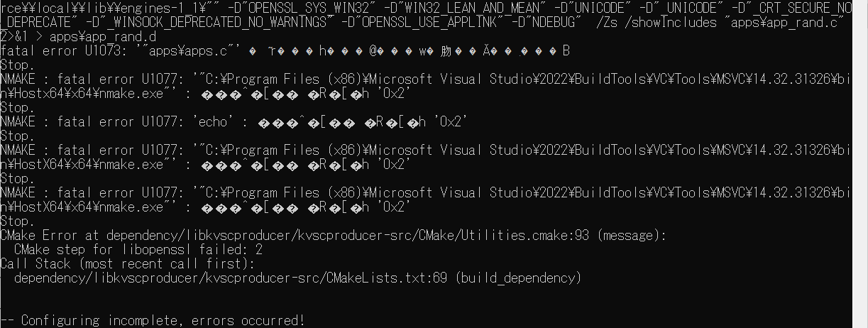
Task: Click the terminal's vertical scrollbar
Action: coord(860,164)
